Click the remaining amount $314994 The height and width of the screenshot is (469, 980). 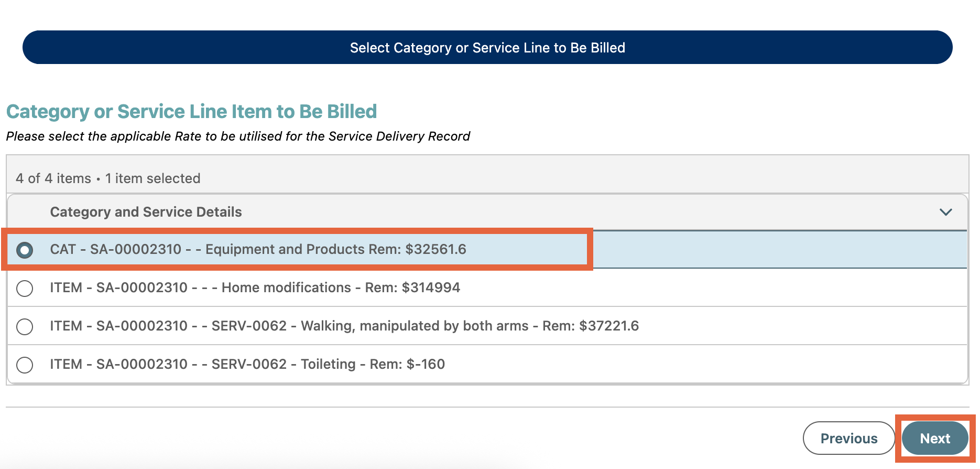click(431, 287)
